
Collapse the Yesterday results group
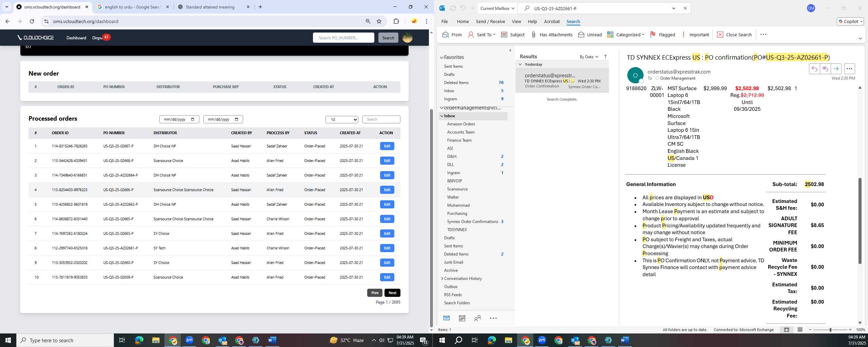point(520,64)
